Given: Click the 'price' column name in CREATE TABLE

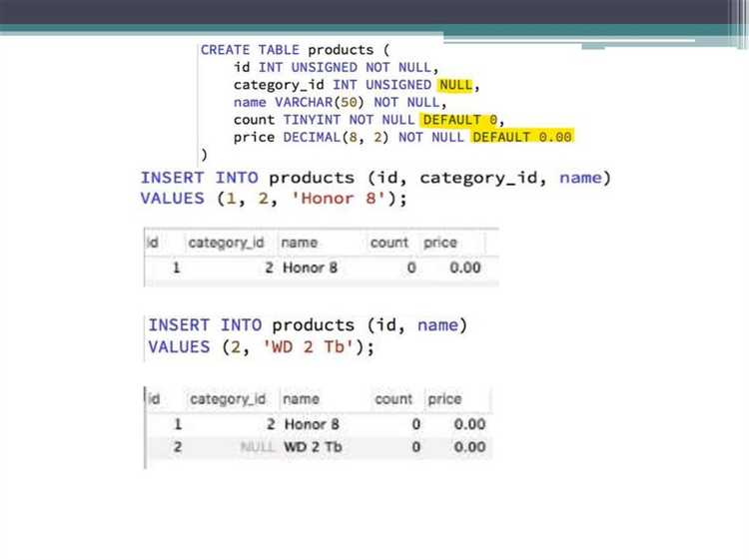Looking at the screenshot, I should pos(254,138).
